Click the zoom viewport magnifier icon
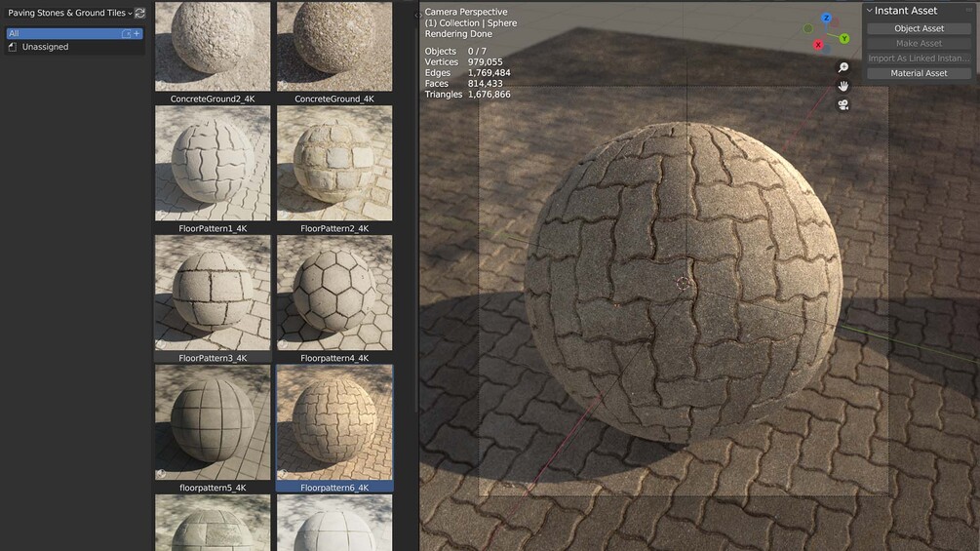 843,67
